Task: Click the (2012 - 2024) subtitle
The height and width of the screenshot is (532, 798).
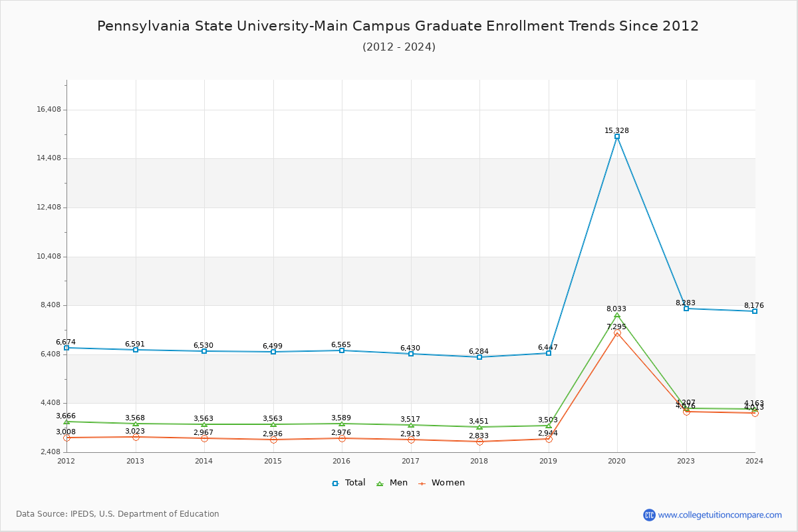Action: click(399, 47)
